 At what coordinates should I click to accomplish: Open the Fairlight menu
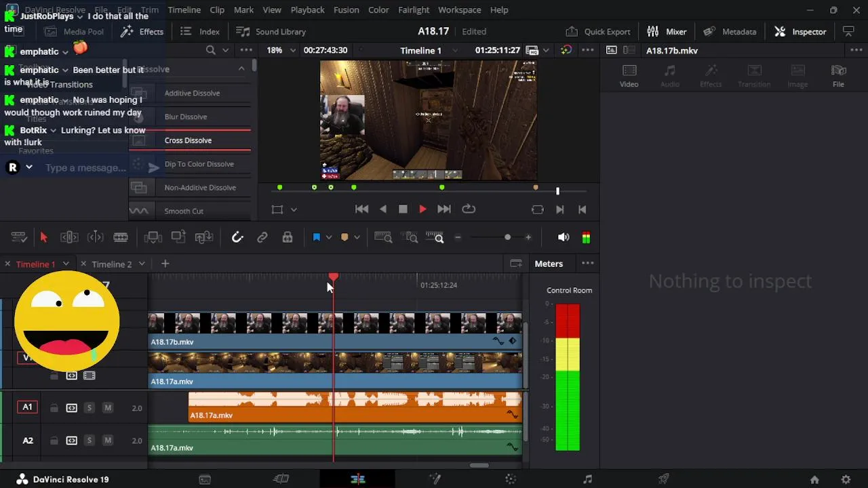pos(414,9)
